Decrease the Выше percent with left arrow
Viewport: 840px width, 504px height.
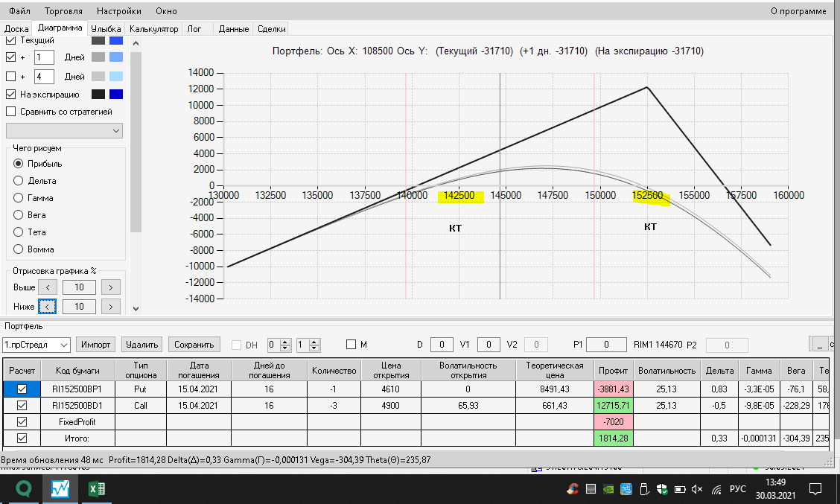coord(47,287)
